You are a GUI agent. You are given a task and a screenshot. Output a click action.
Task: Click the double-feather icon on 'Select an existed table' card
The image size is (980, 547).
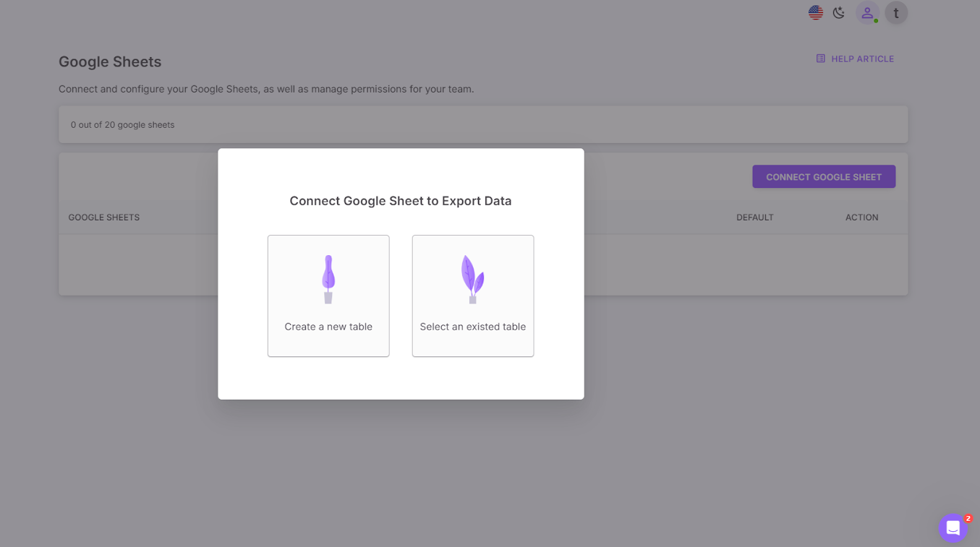[x=472, y=277]
